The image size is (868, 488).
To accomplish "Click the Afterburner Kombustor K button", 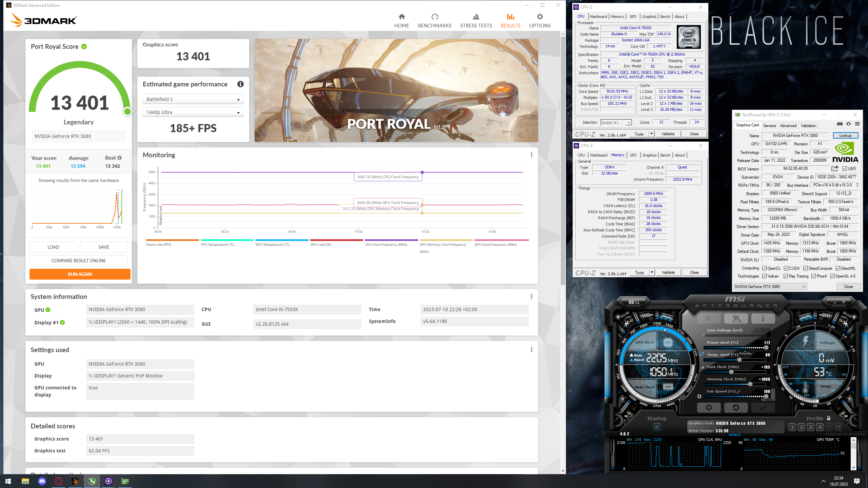I will (x=709, y=319).
